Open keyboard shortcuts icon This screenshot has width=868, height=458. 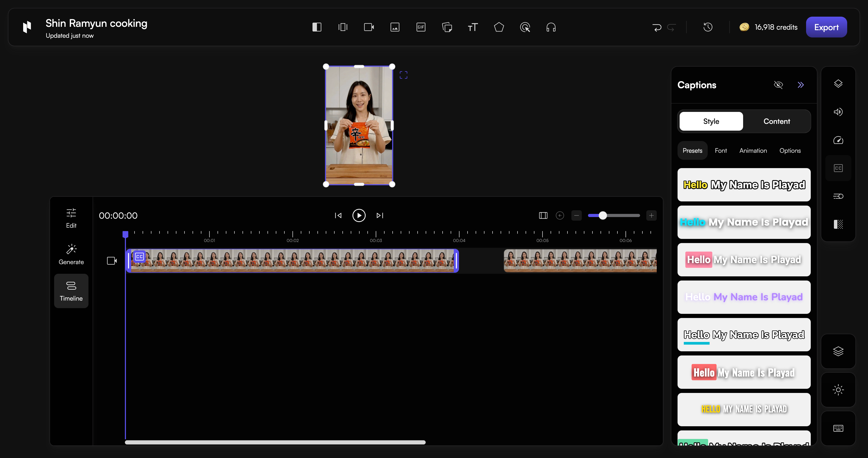(x=838, y=428)
